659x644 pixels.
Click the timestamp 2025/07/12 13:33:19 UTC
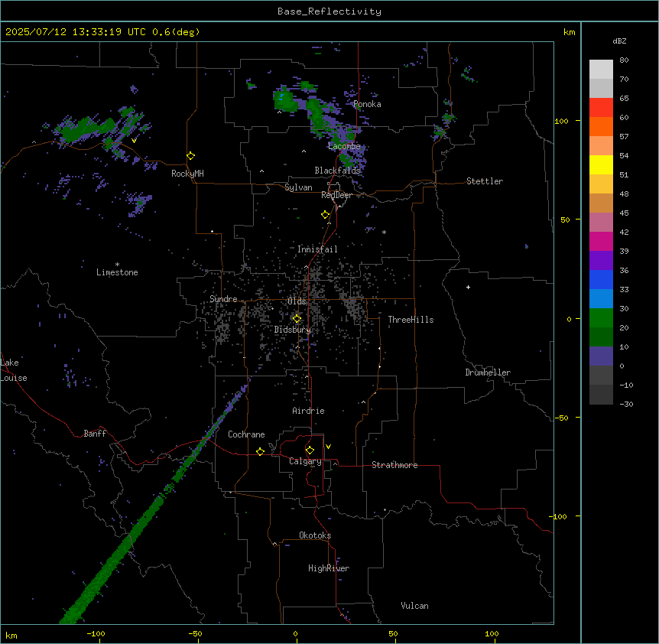(76, 32)
